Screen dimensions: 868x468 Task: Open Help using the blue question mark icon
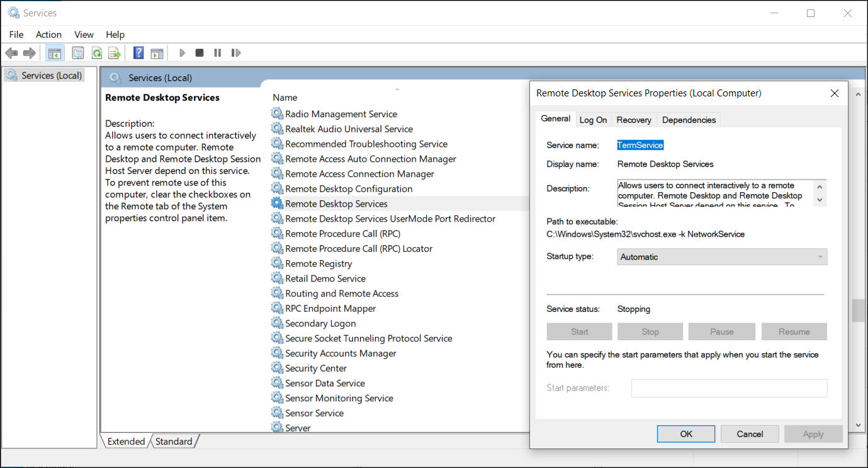pos(138,52)
